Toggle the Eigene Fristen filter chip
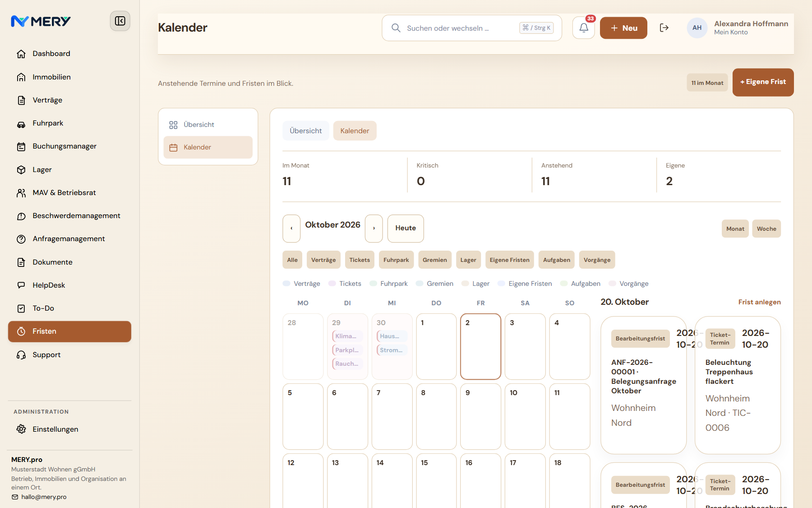The image size is (812, 508). (x=510, y=260)
